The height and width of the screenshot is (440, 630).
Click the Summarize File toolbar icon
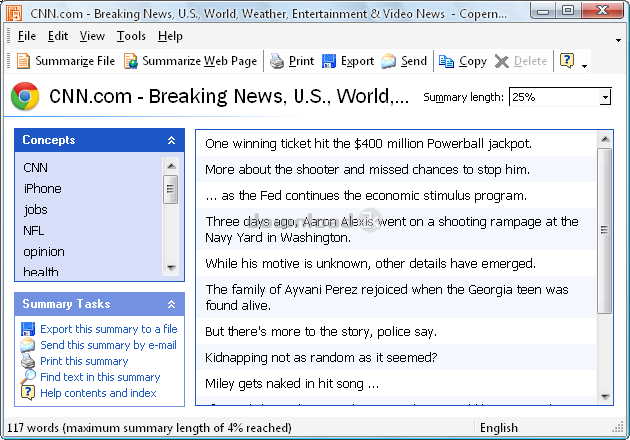point(23,61)
